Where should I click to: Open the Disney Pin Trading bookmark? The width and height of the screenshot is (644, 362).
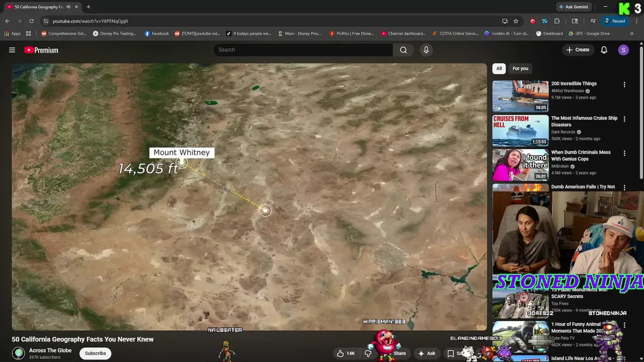click(115, 34)
